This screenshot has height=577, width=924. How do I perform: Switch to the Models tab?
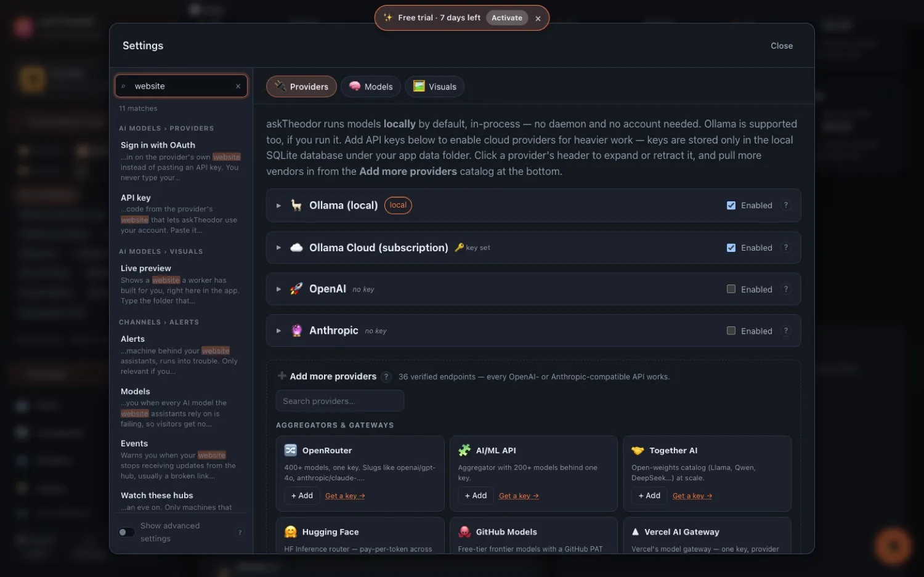click(x=371, y=87)
